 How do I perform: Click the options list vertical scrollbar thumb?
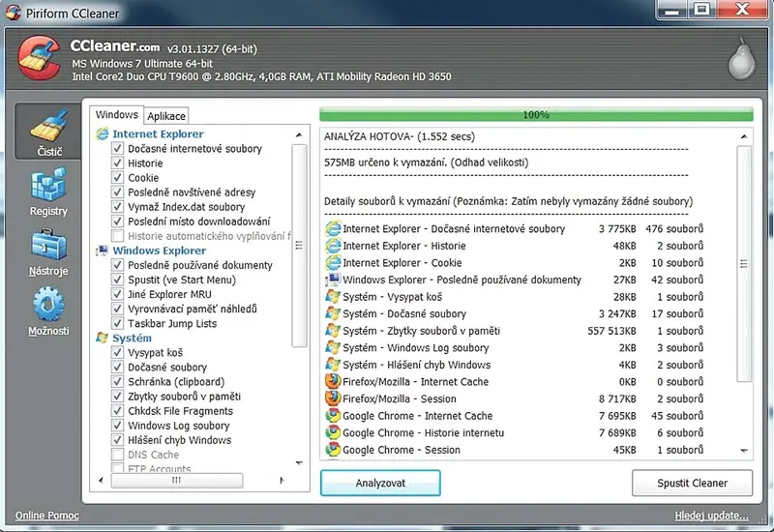point(299,246)
